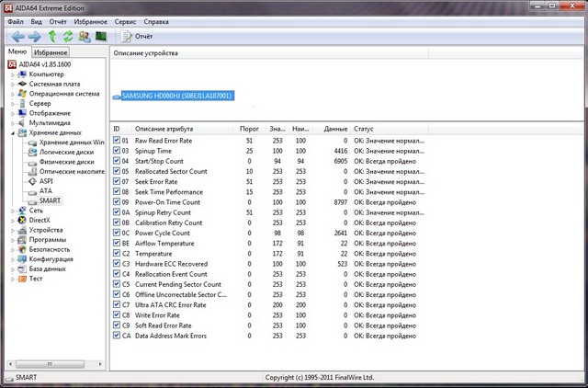
Task: Open the Сервис menu
Action: point(125,22)
